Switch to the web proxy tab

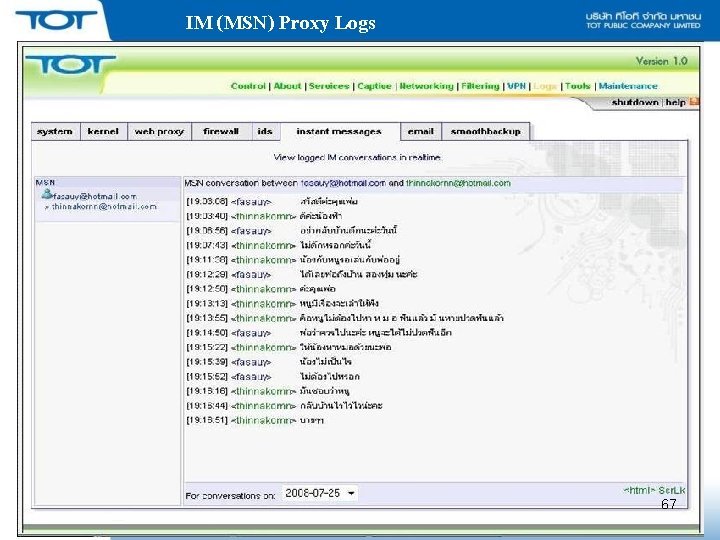(159, 131)
